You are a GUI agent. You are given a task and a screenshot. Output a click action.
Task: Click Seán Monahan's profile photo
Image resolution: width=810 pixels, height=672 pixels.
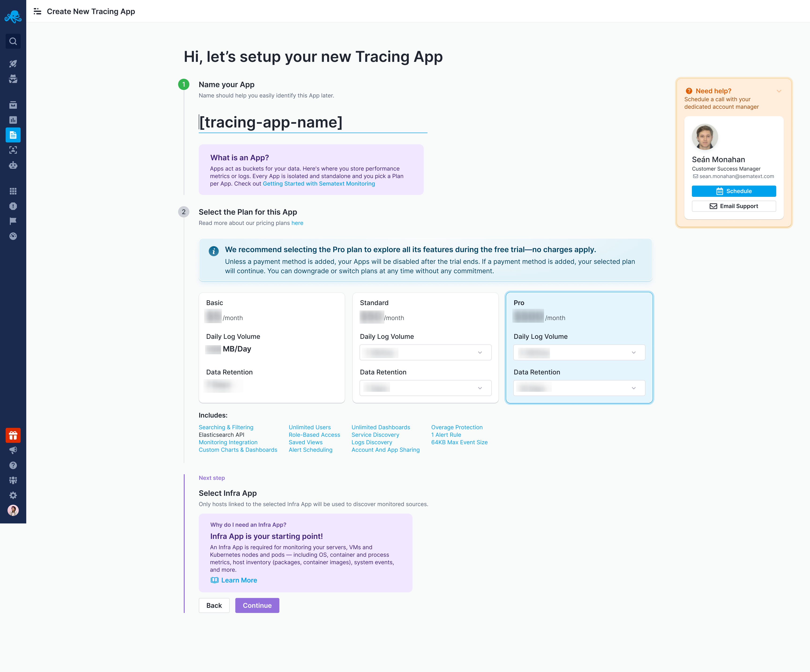click(705, 137)
